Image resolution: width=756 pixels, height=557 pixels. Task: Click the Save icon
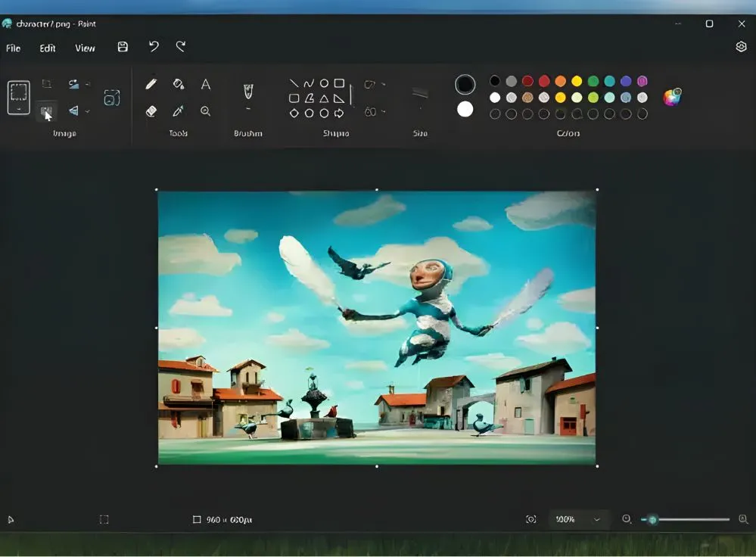pos(123,47)
